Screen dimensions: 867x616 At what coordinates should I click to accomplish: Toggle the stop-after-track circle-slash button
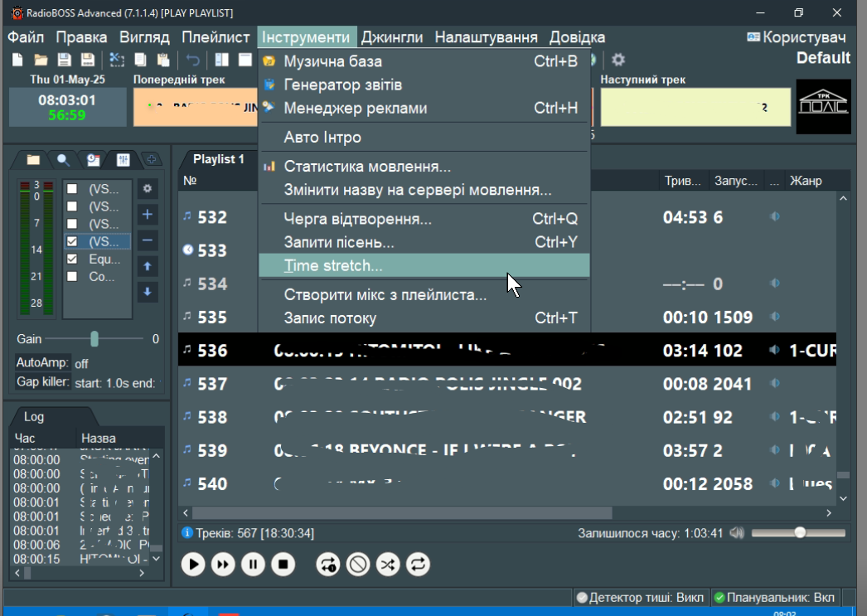(358, 565)
